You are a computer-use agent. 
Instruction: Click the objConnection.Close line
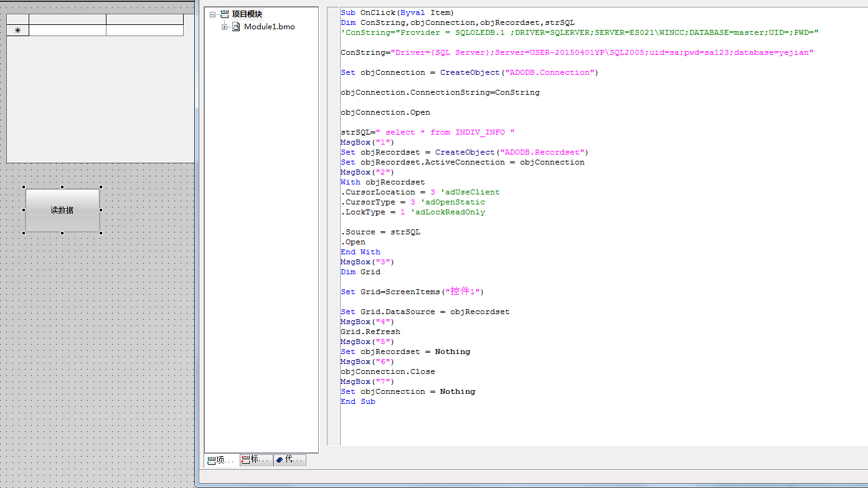(x=388, y=371)
